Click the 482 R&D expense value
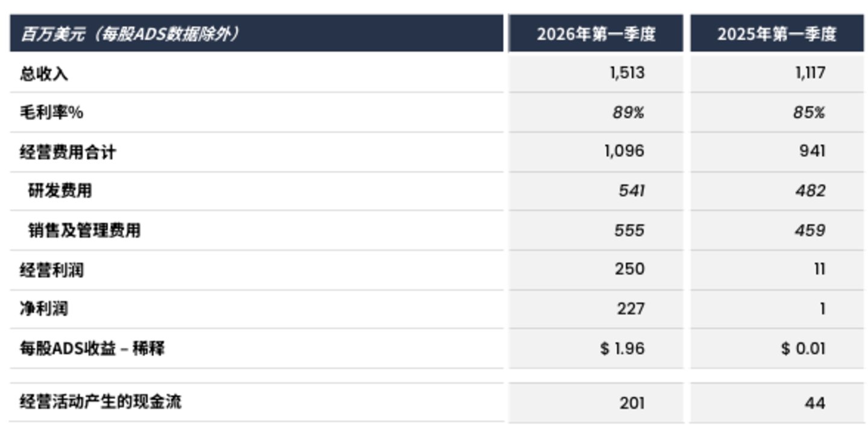This screenshot has width=868, height=428. [x=811, y=191]
